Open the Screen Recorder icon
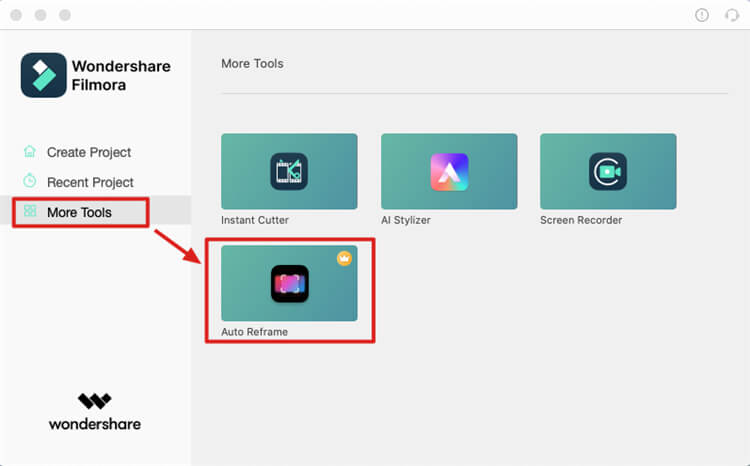Screen dimensions: 750x466 pyautogui.click(x=608, y=171)
